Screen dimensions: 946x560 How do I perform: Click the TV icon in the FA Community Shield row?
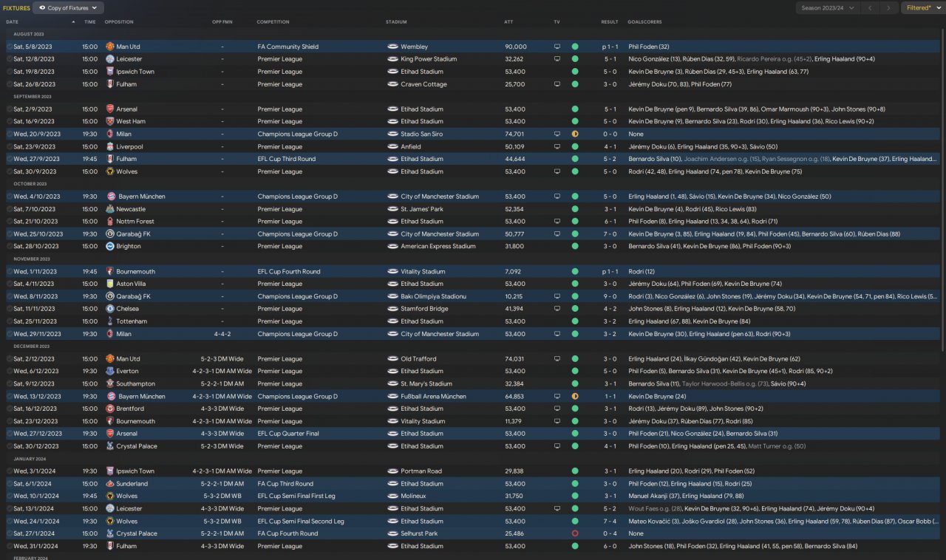[x=557, y=47]
